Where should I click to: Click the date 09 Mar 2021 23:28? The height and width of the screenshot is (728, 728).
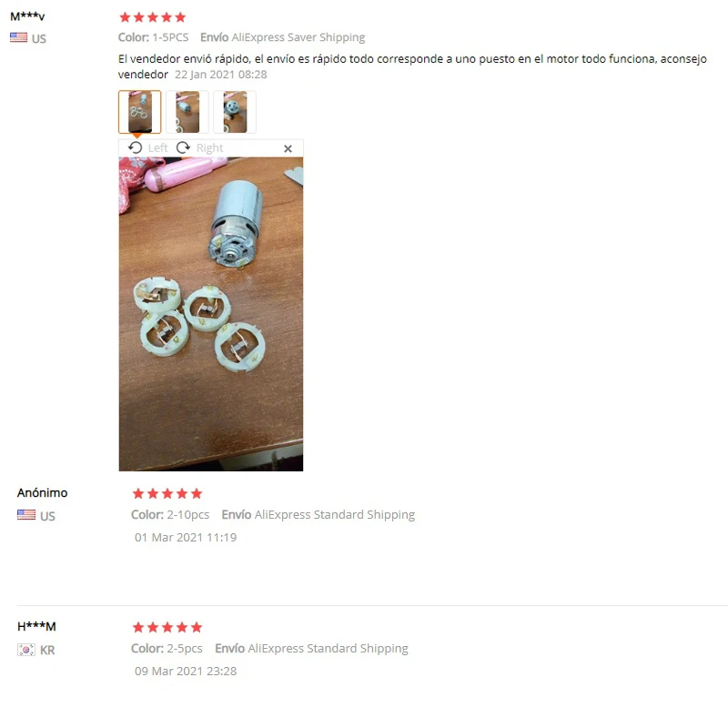click(x=186, y=671)
